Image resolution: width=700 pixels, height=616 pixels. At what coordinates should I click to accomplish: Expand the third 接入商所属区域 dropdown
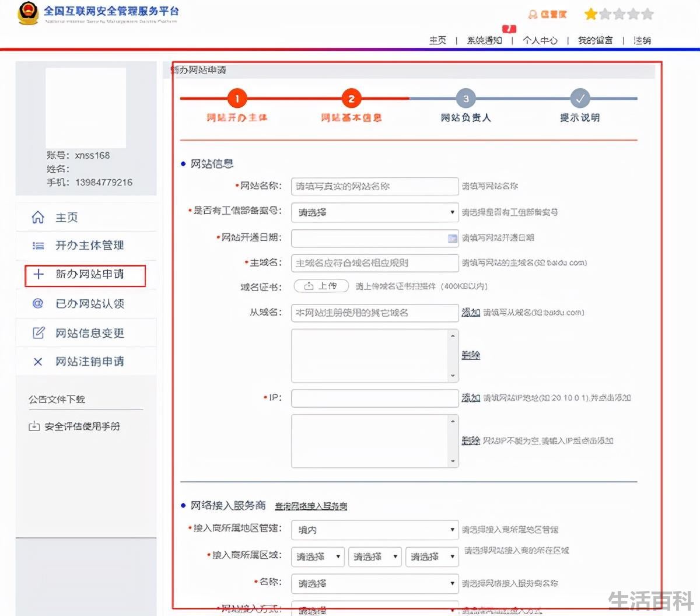pos(432,556)
